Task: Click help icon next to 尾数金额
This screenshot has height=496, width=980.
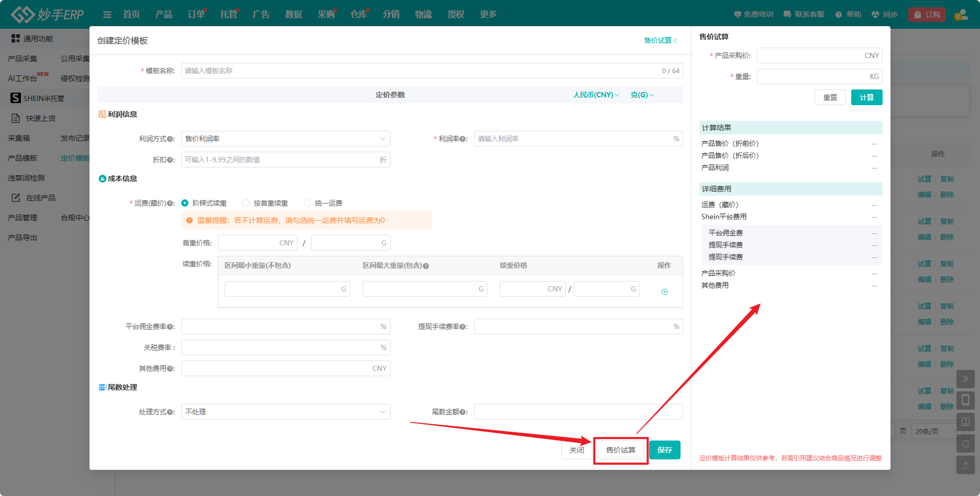Action: [x=463, y=412]
